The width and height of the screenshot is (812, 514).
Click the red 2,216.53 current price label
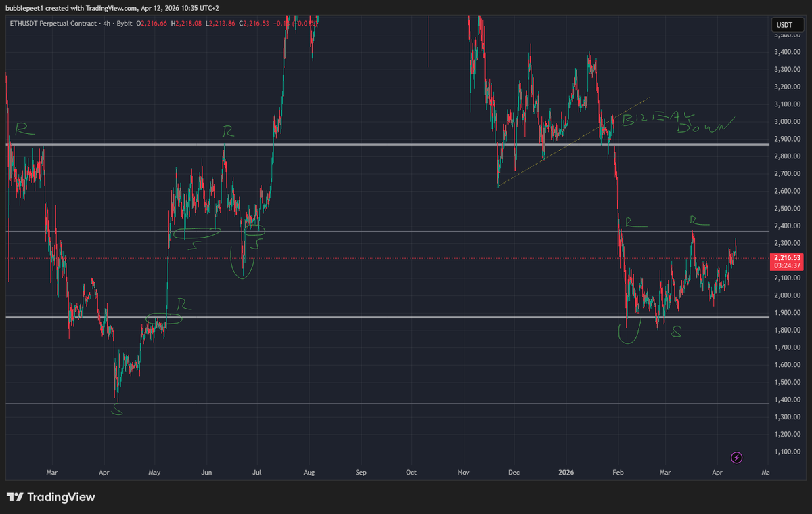click(x=786, y=258)
